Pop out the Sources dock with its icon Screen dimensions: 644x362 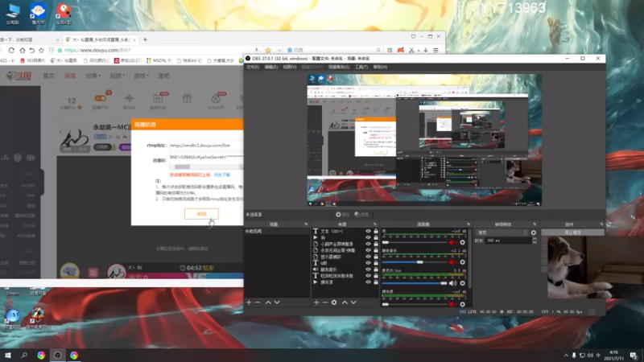[x=375, y=224]
